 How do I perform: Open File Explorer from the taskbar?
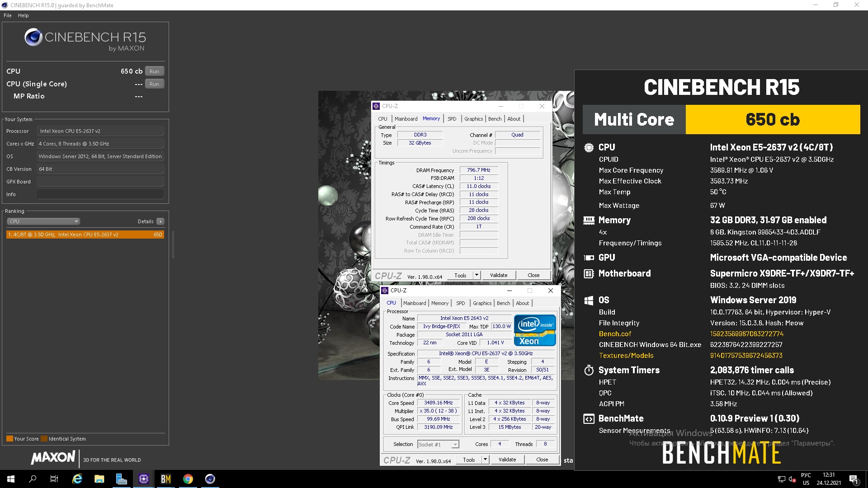99,479
